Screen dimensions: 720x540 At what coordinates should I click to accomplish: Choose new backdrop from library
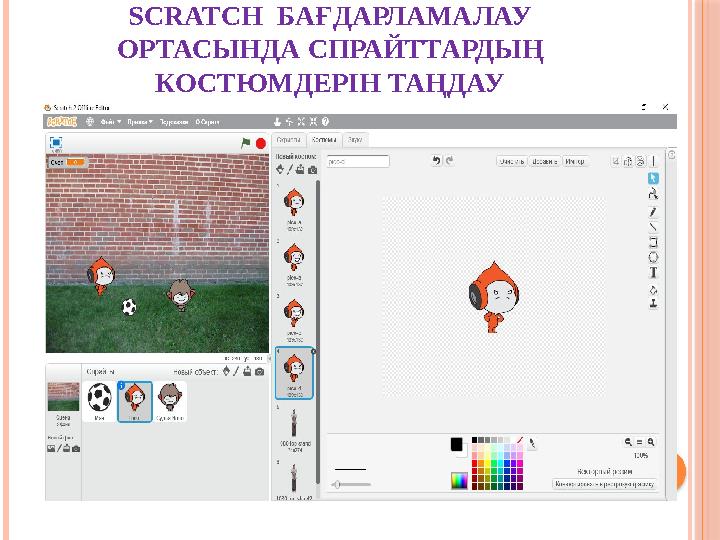click(x=51, y=449)
